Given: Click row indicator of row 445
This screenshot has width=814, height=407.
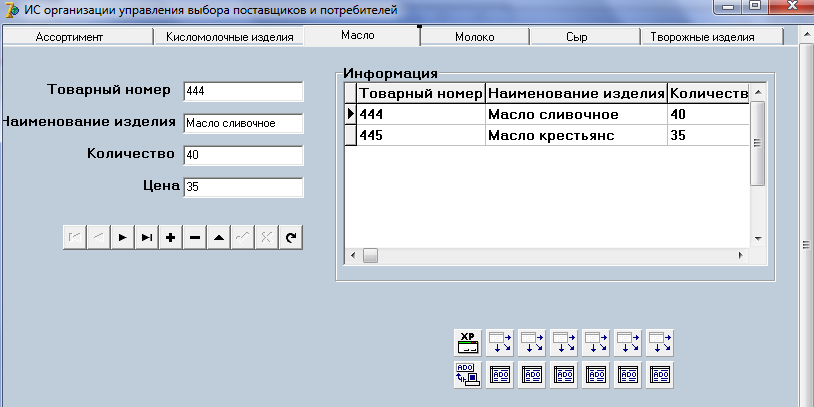Looking at the screenshot, I should click(351, 135).
